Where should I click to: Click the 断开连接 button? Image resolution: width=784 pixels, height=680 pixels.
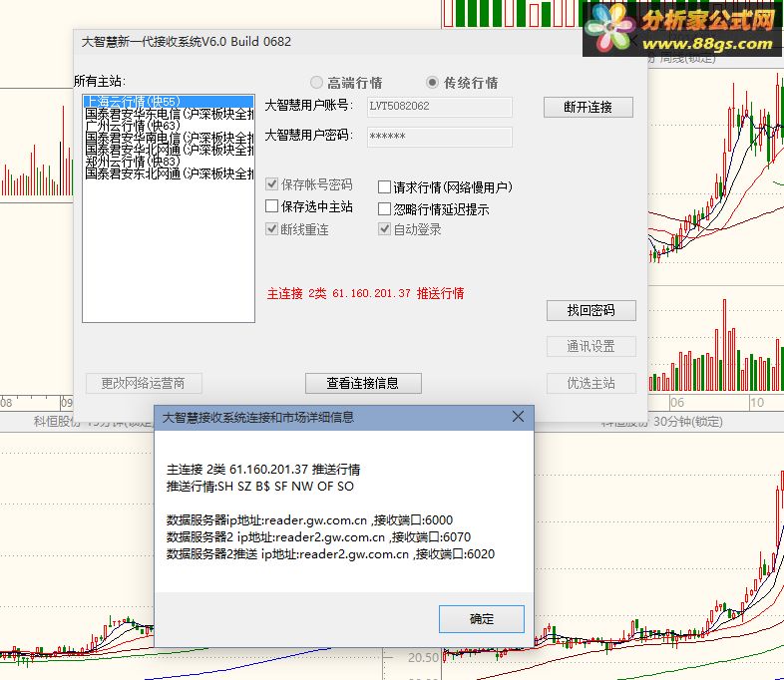pos(588,107)
